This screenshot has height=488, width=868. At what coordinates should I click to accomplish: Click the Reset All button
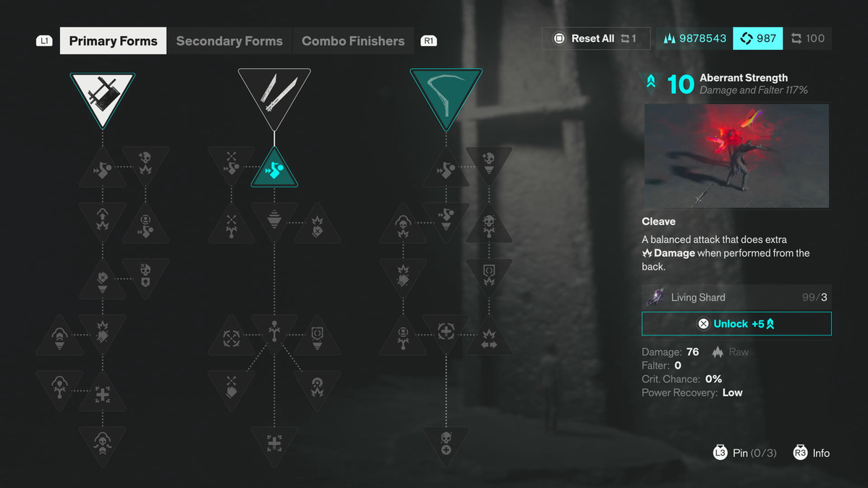[x=596, y=38]
